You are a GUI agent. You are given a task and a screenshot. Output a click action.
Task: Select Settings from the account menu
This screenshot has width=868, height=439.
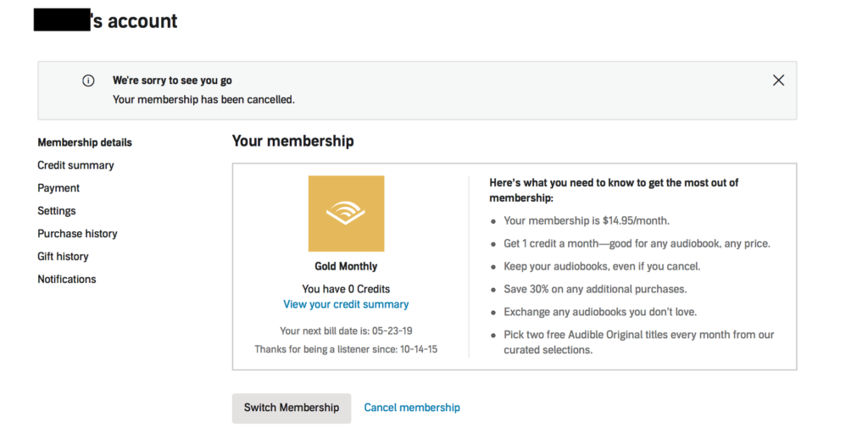[57, 211]
